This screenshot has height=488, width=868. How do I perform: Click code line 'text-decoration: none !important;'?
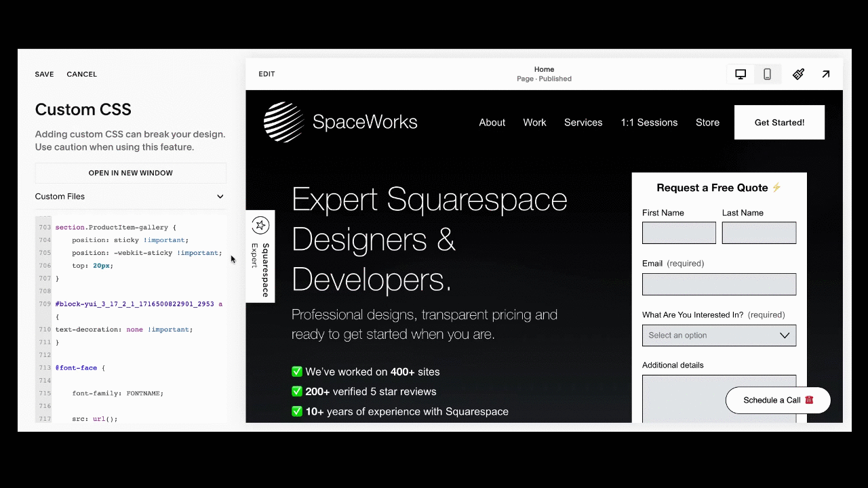pyautogui.click(x=124, y=329)
